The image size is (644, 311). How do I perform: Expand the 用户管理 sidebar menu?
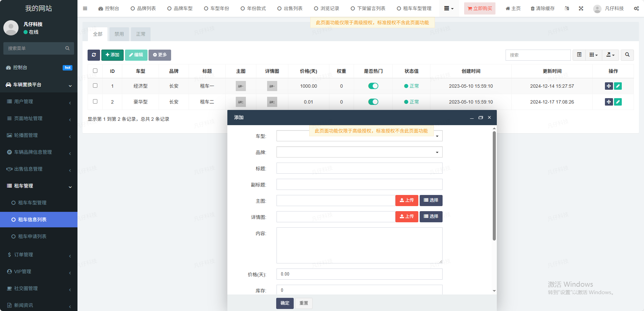(39, 102)
